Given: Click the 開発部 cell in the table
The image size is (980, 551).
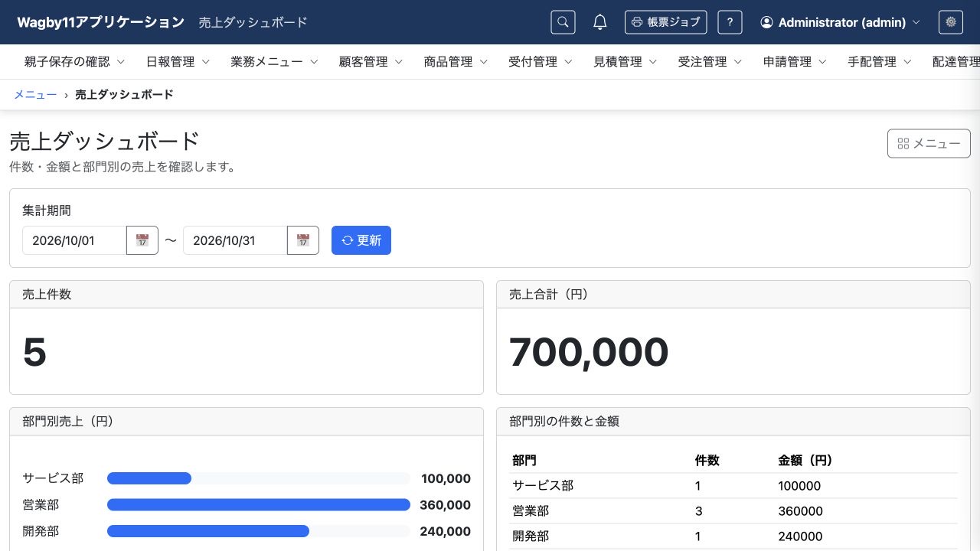Looking at the screenshot, I should (531, 536).
